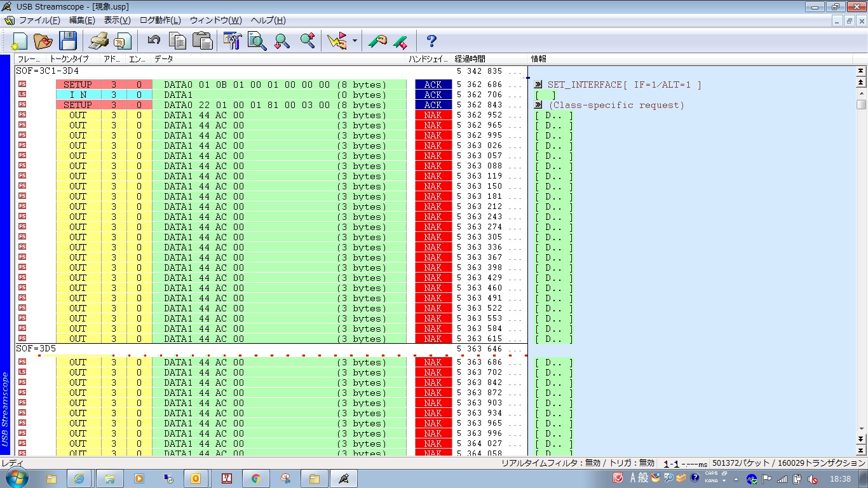This screenshot has height=488, width=868.
Task: Select the SOF=3D5 frame row
Action: coord(271,349)
